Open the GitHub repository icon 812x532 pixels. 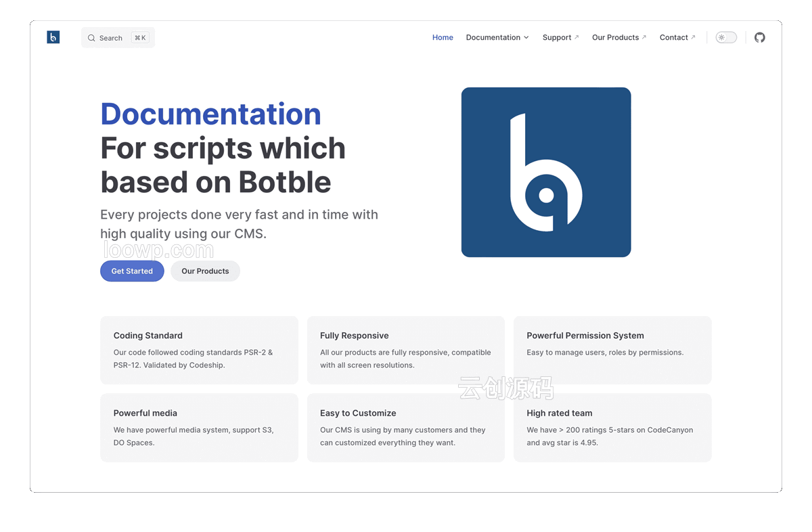point(760,37)
